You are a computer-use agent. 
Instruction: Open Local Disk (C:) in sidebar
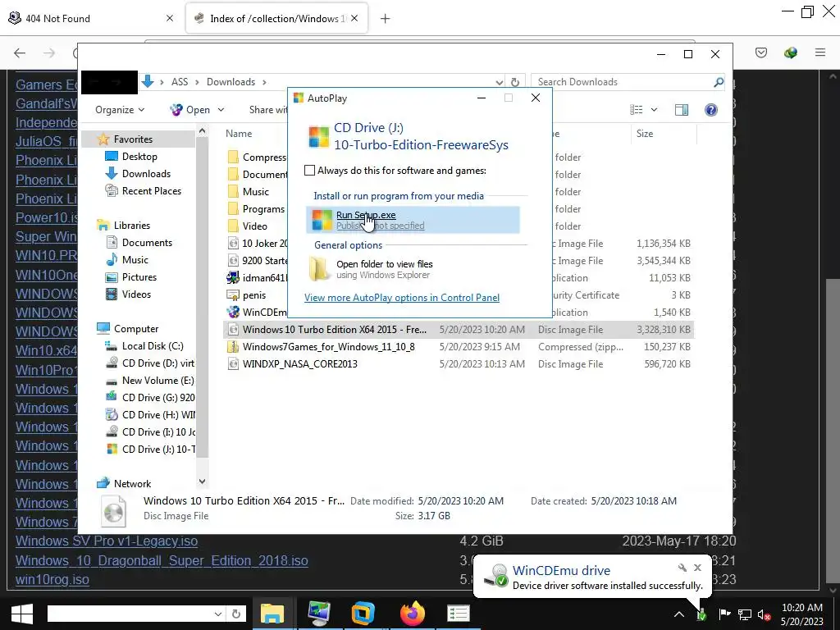pyautogui.click(x=152, y=346)
